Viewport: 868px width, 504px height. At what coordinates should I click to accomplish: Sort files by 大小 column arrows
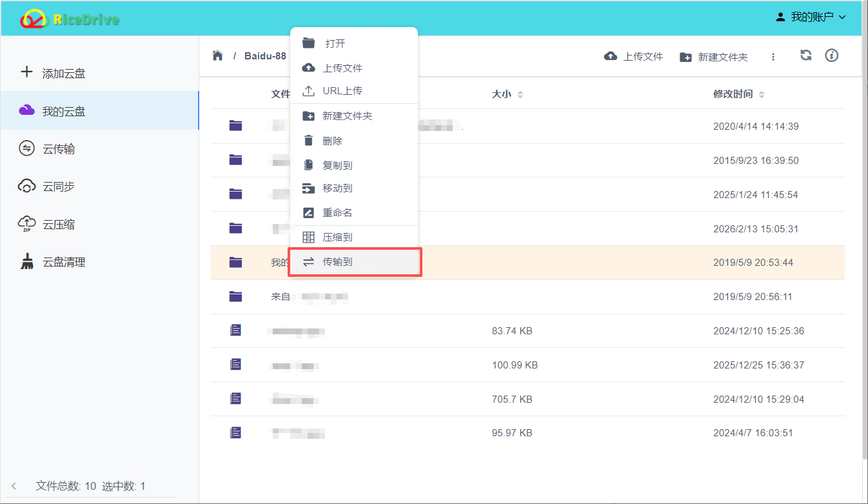[x=520, y=94]
